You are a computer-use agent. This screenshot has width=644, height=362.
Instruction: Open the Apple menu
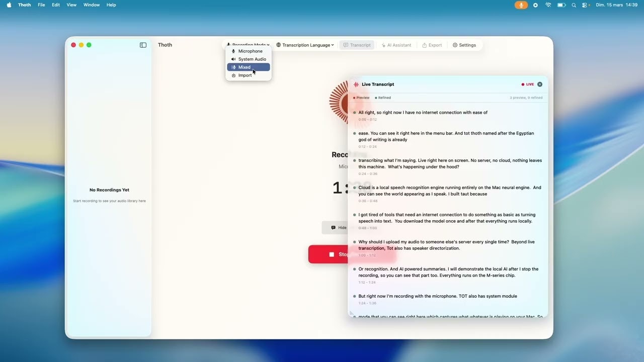[9, 5]
